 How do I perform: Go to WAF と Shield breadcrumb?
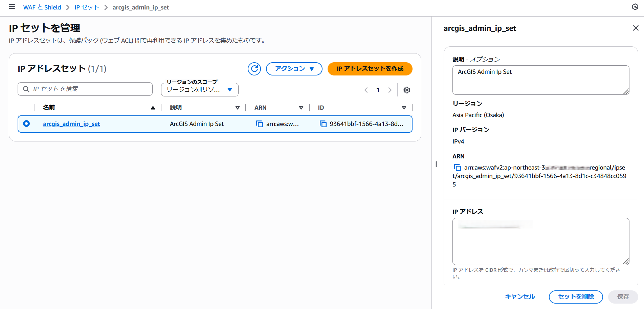pos(42,7)
